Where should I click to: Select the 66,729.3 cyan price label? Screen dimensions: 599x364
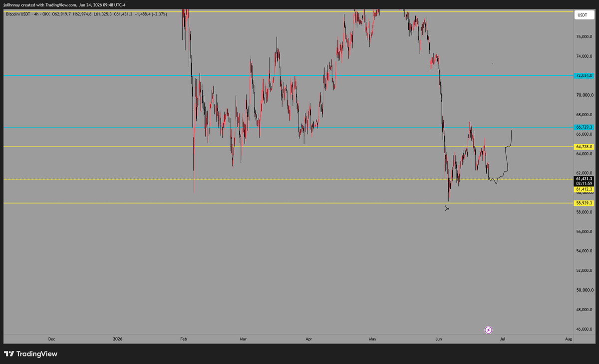click(584, 128)
